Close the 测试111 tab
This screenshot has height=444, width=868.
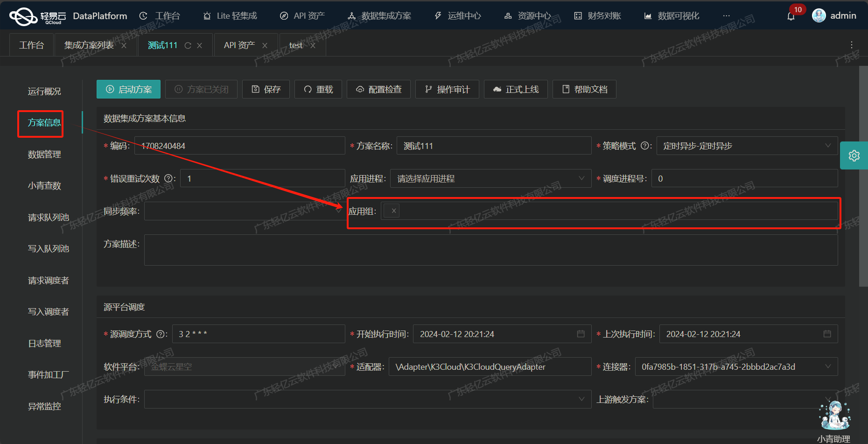point(200,45)
